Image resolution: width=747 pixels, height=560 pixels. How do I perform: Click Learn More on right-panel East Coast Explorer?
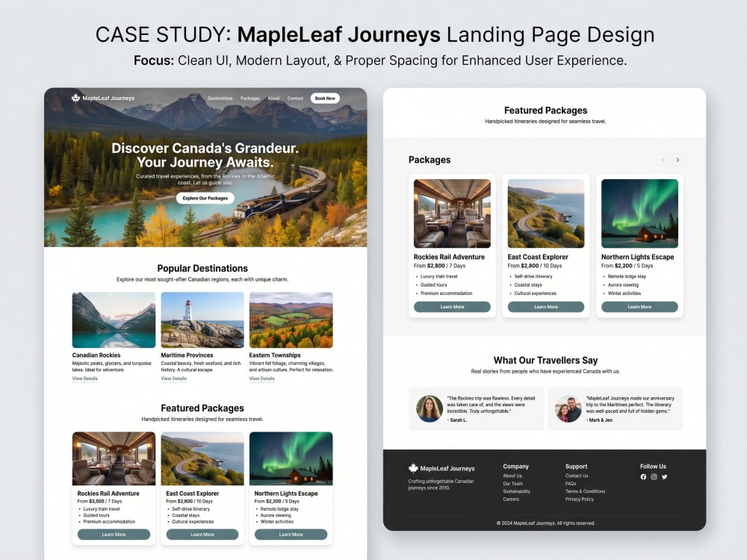(x=545, y=307)
